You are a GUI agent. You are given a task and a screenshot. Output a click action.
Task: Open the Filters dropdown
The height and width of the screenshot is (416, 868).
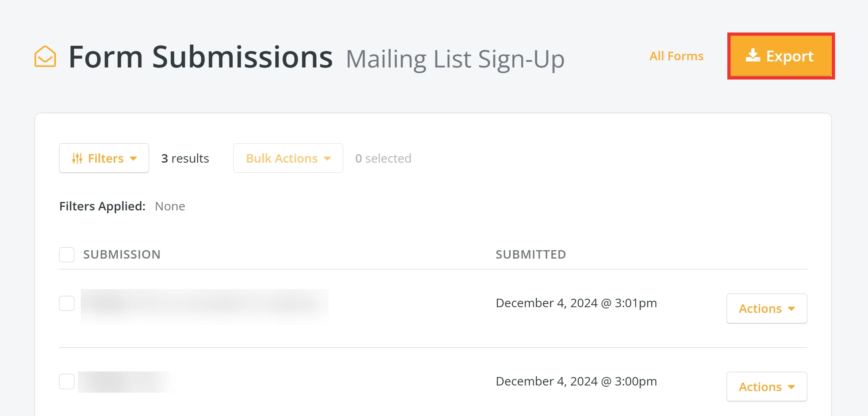click(104, 158)
